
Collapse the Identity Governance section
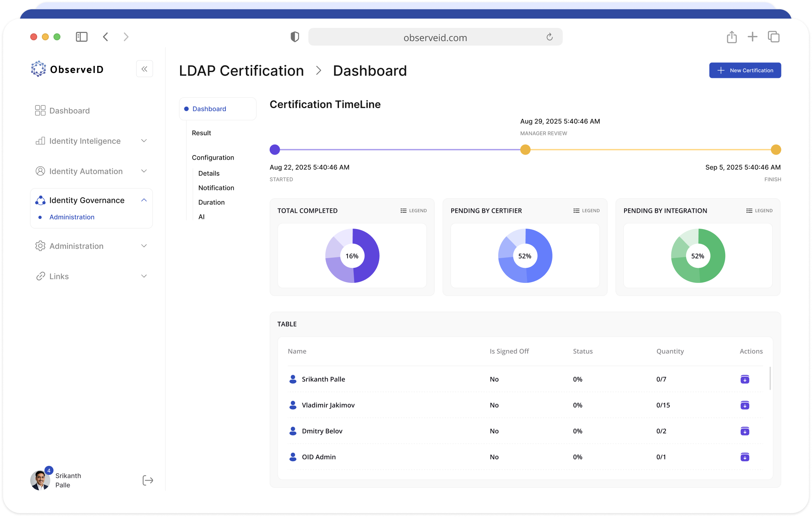point(144,200)
